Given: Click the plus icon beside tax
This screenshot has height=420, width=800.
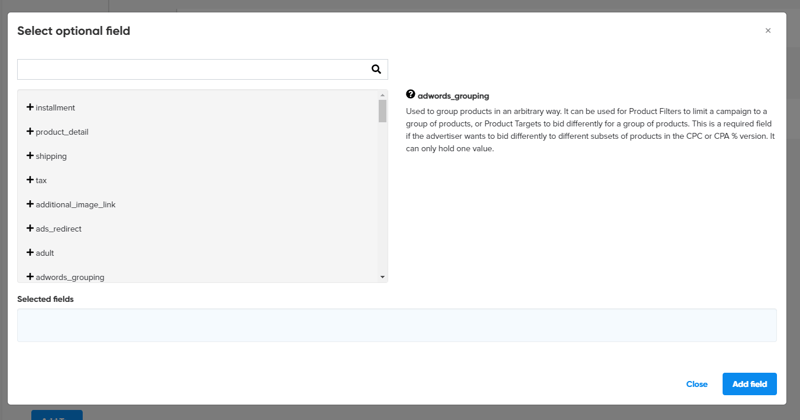Looking at the screenshot, I should tap(30, 180).
